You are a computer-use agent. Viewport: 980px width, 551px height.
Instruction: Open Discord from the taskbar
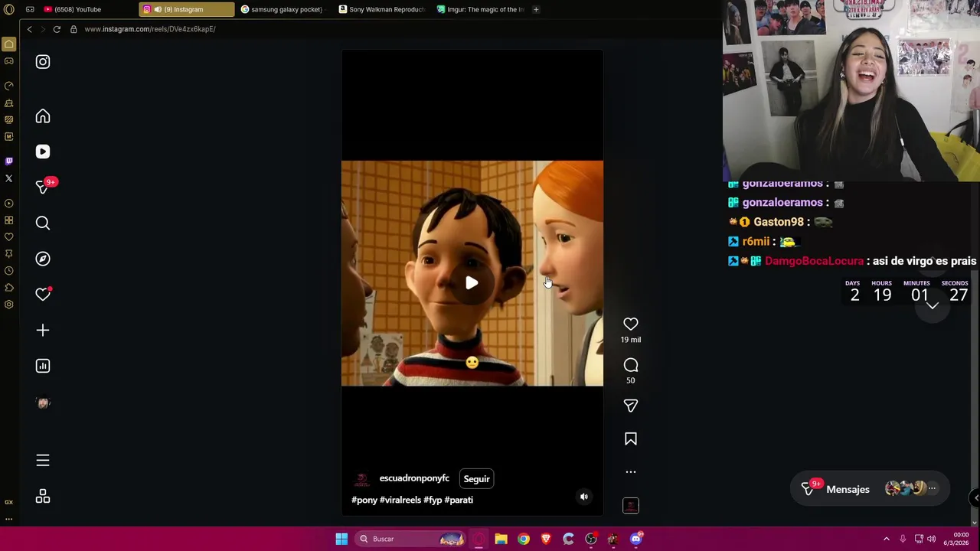coord(636,539)
